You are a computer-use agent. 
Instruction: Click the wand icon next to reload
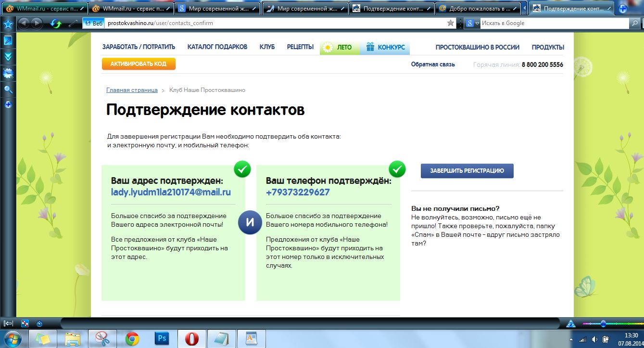(73, 23)
